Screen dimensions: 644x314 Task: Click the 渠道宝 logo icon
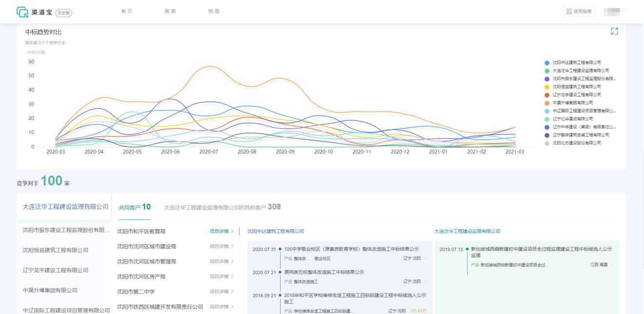(x=23, y=12)
